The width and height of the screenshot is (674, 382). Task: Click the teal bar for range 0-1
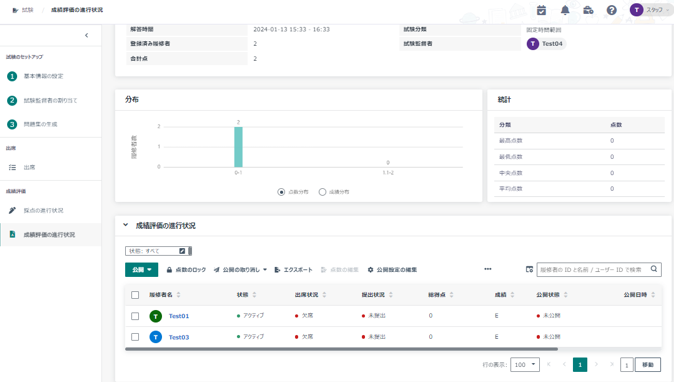238,147
